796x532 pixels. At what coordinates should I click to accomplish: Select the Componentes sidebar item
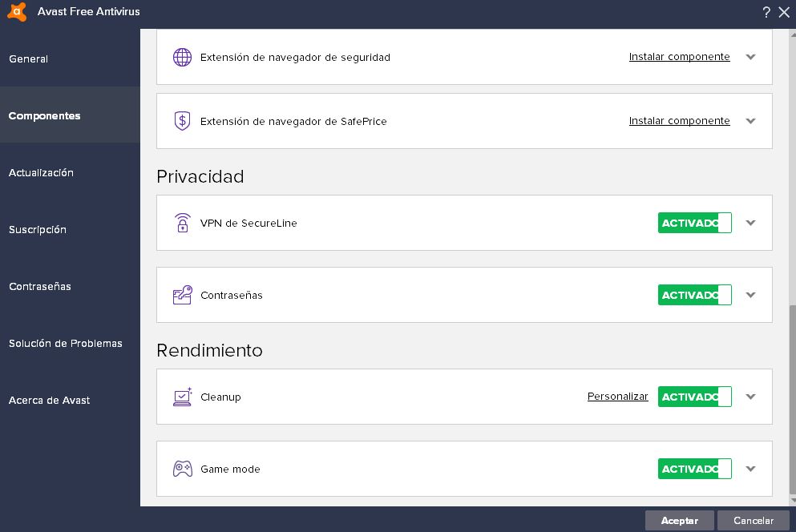[70, 115]
